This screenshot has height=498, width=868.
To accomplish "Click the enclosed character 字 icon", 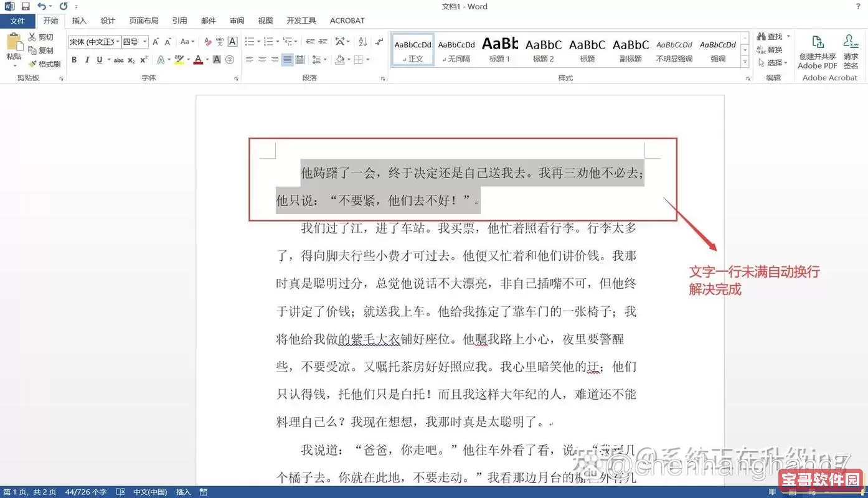I will 230,60.
